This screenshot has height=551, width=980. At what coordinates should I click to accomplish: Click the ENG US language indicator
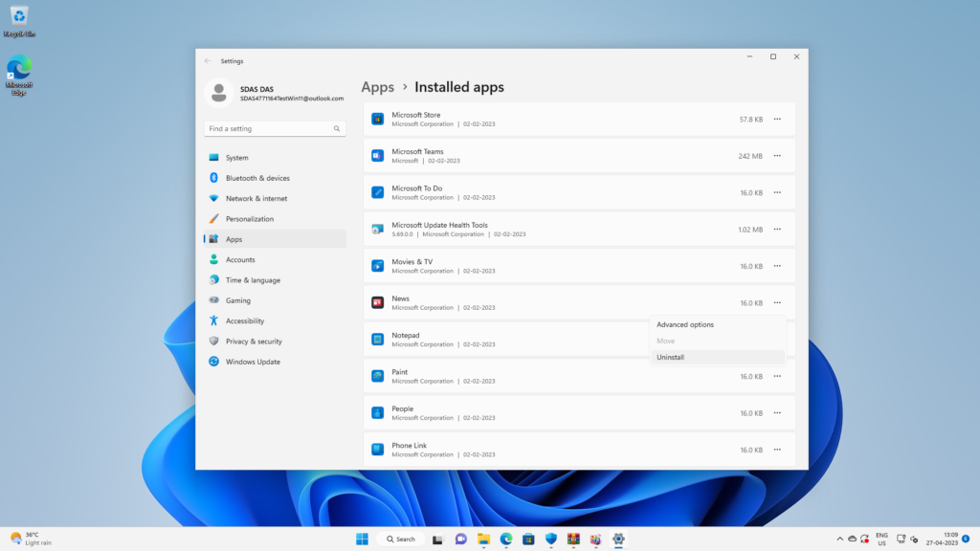coord(881,540)
